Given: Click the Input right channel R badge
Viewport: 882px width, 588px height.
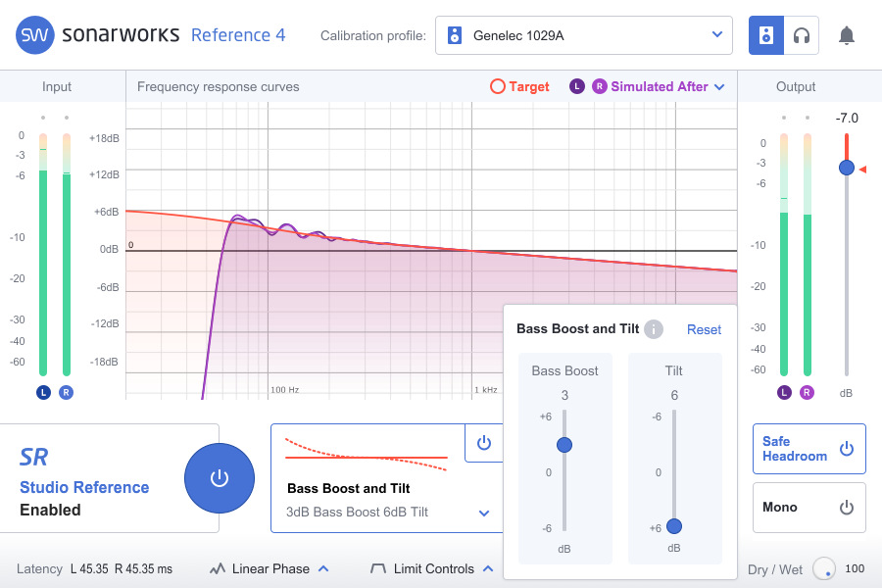Looking at the screenshot, I should point(66,392).
